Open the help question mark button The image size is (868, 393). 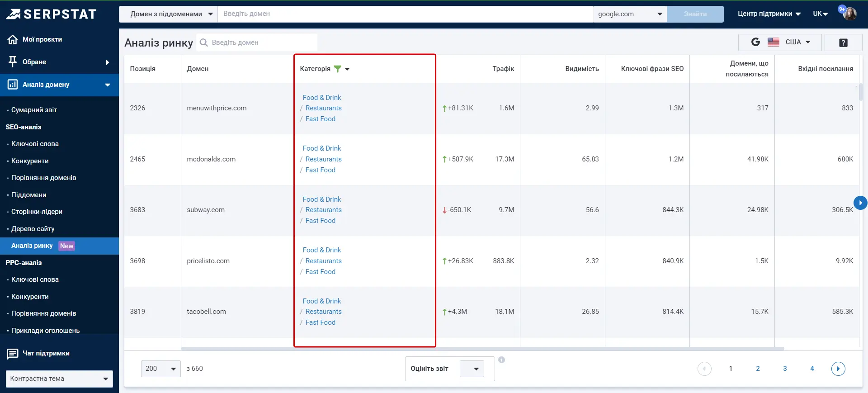coord(843,43)
